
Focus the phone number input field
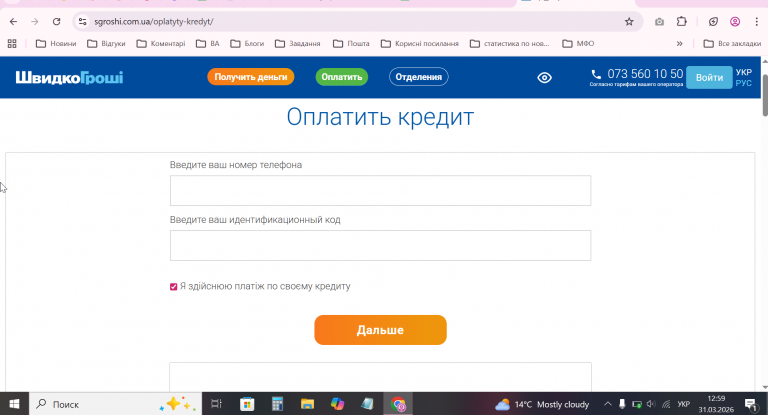(380, 191)
